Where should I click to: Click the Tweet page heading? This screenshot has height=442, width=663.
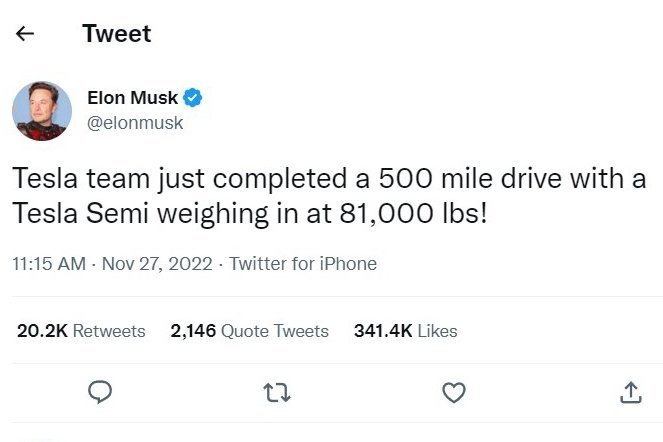click(x=116, y=34)
